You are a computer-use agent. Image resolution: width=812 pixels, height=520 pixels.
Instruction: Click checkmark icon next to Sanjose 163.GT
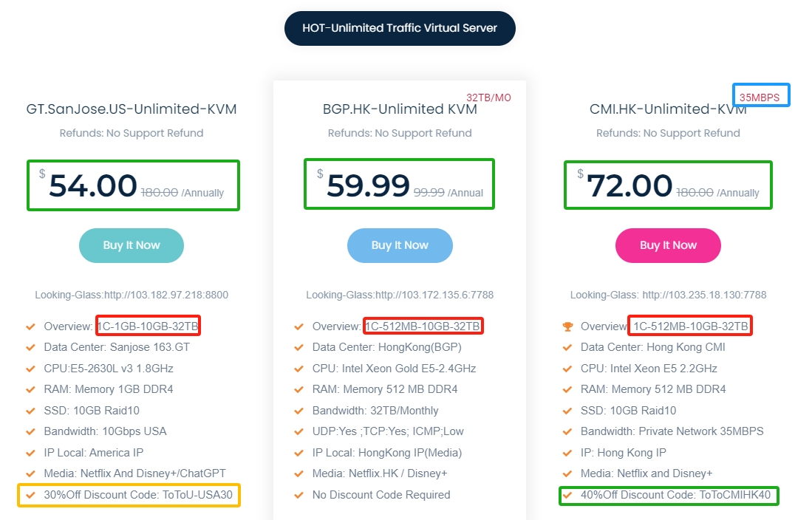[30, 347]
